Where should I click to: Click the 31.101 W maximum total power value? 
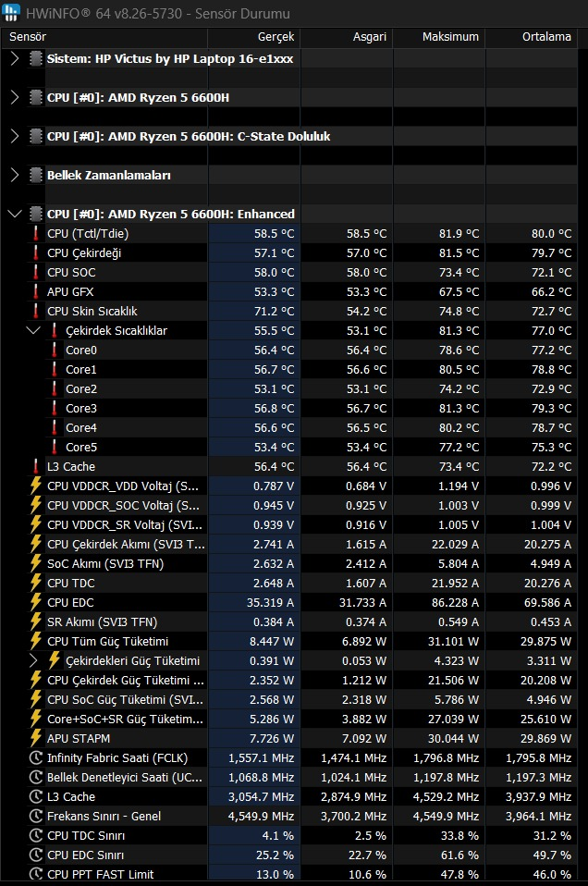pos(453,641)
